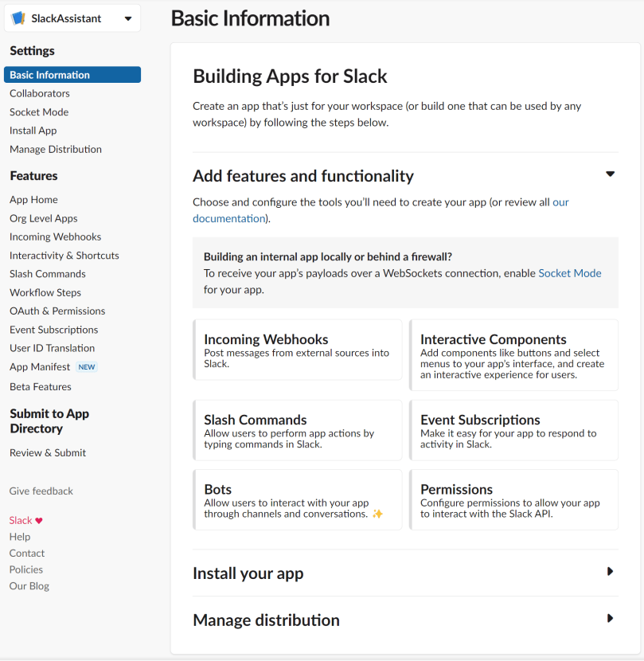Select the Bots feature card
Screen dimensions: 644x661
(x=297, y=500)
